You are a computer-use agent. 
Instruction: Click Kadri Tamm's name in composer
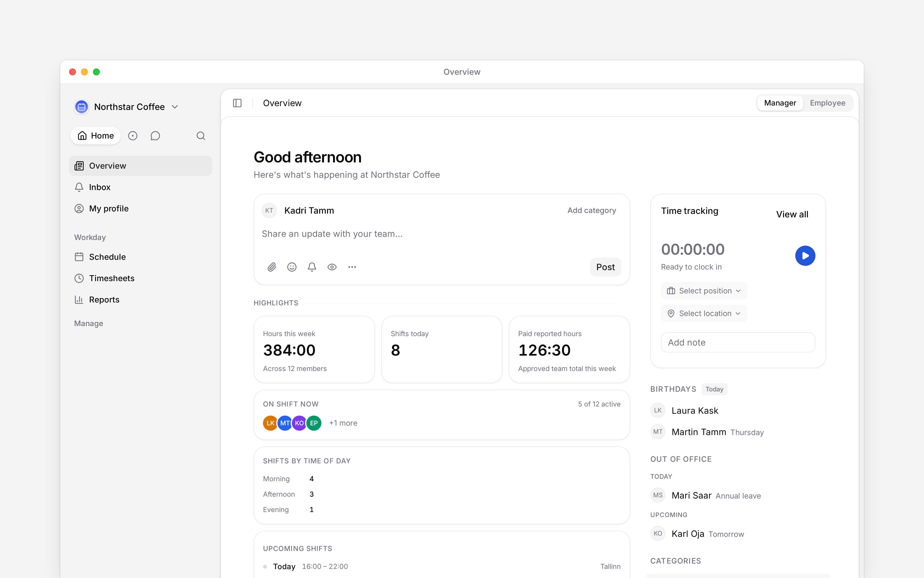[x=309, y=211]
